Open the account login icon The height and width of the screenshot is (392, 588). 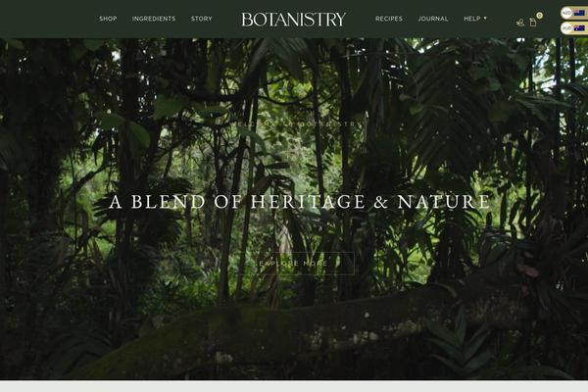(519, 23)
